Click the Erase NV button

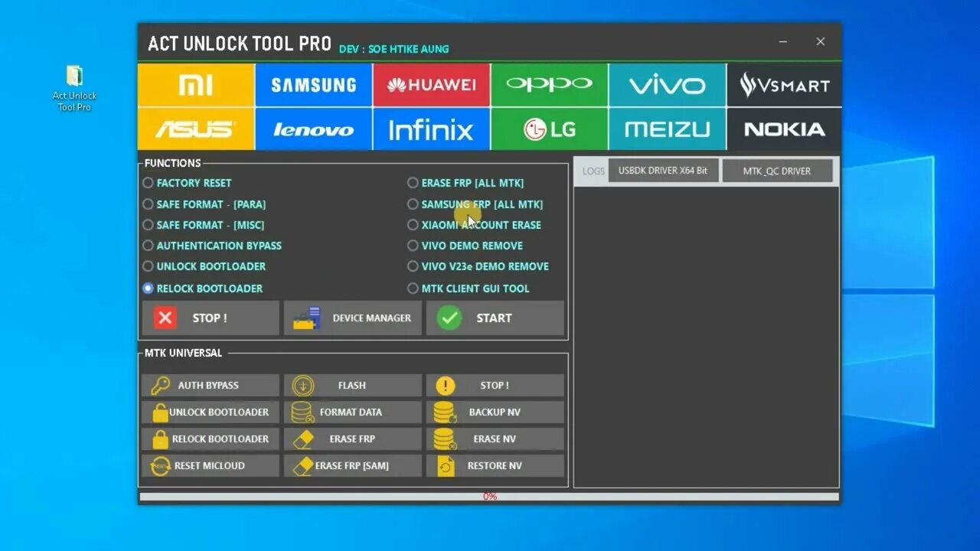click(495, 439)
